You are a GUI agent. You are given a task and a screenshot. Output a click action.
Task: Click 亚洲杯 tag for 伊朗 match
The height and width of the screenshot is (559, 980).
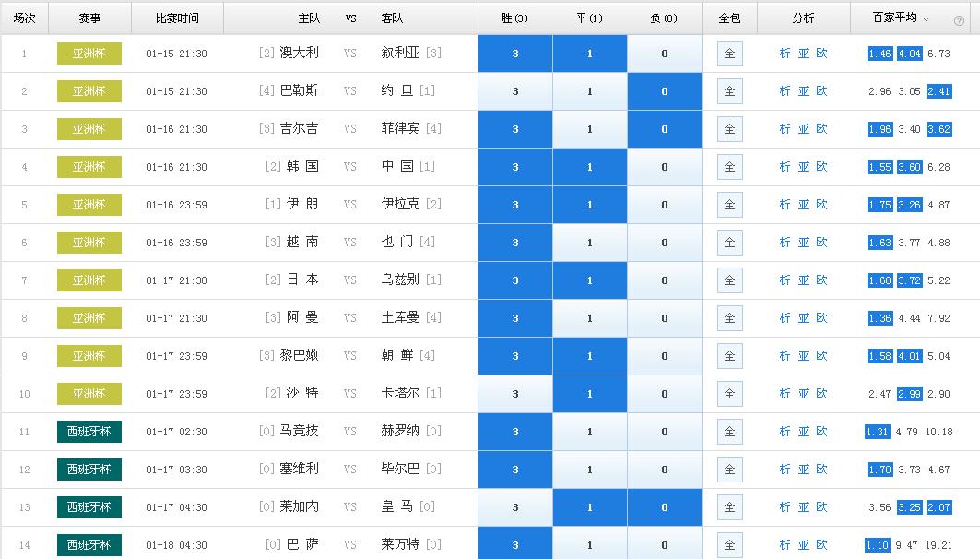coord(89,205)
